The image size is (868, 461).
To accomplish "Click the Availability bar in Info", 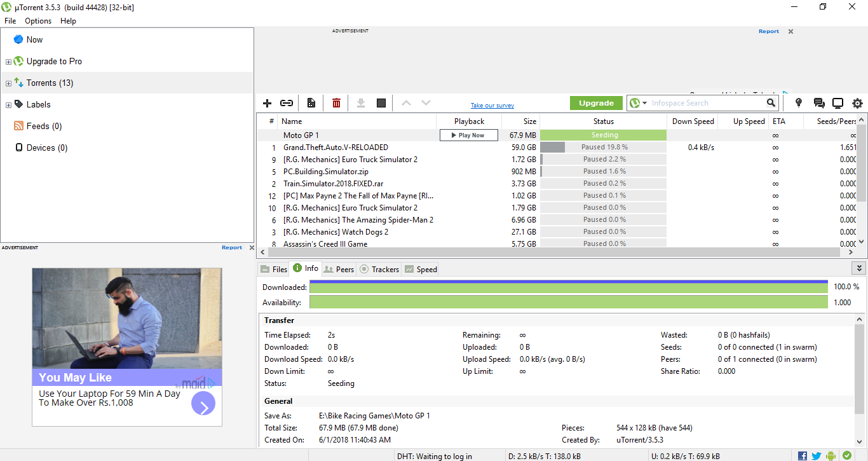I will (569, 302).
